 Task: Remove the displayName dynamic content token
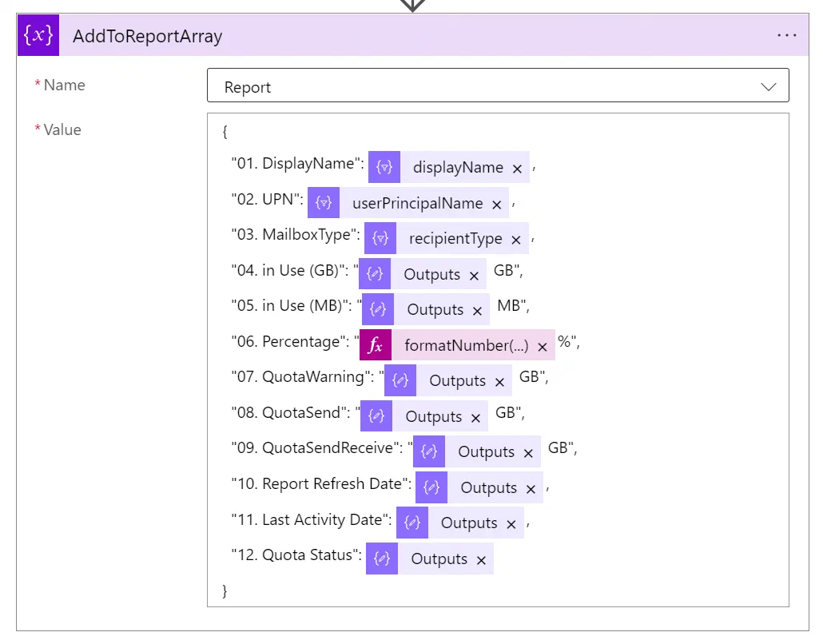click(517, 169)
